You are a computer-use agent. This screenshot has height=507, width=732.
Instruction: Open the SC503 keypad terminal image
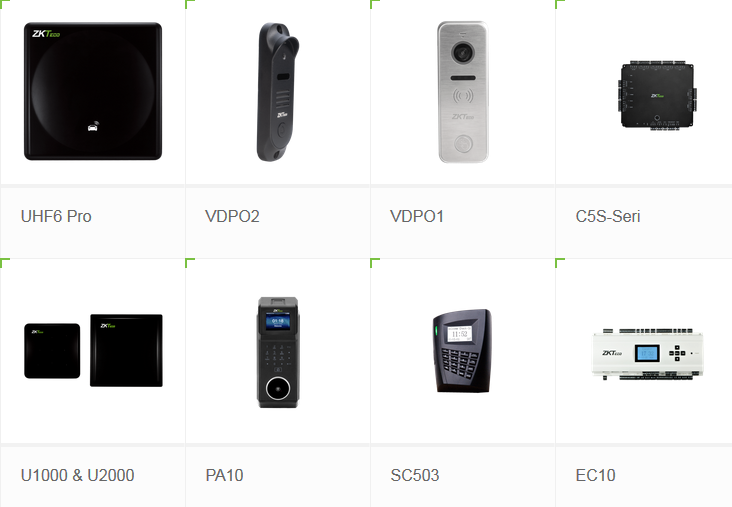click(462, 351)
